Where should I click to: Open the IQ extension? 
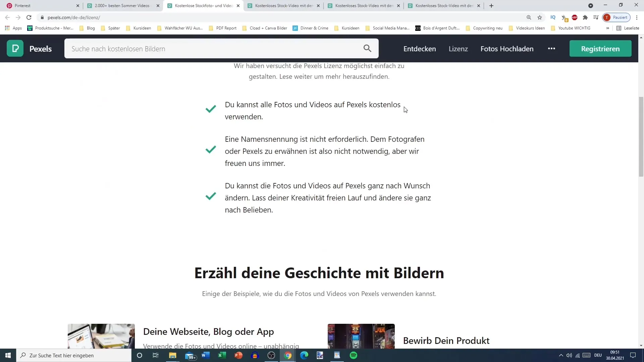tap(553, 17)
